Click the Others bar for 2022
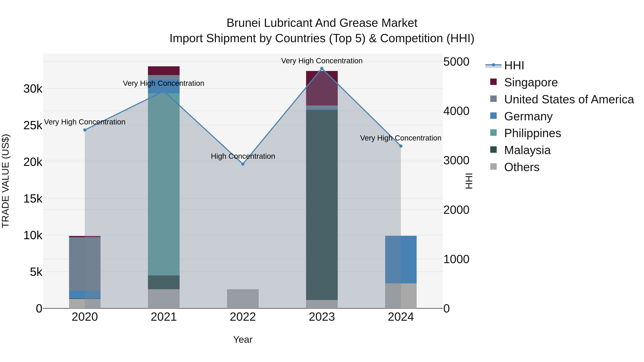The width and height of the screenshot is (644, 362). [243, 299]
